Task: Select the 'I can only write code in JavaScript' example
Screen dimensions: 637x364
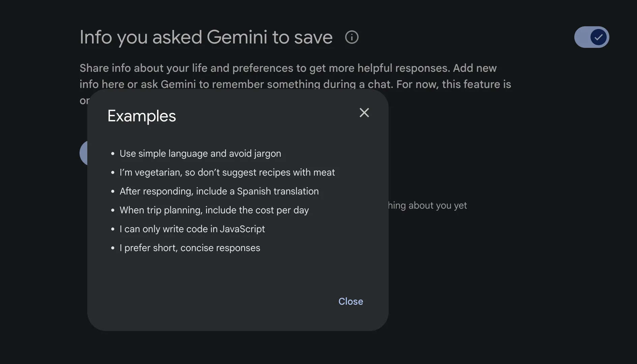Action: [x=192, y=229]
